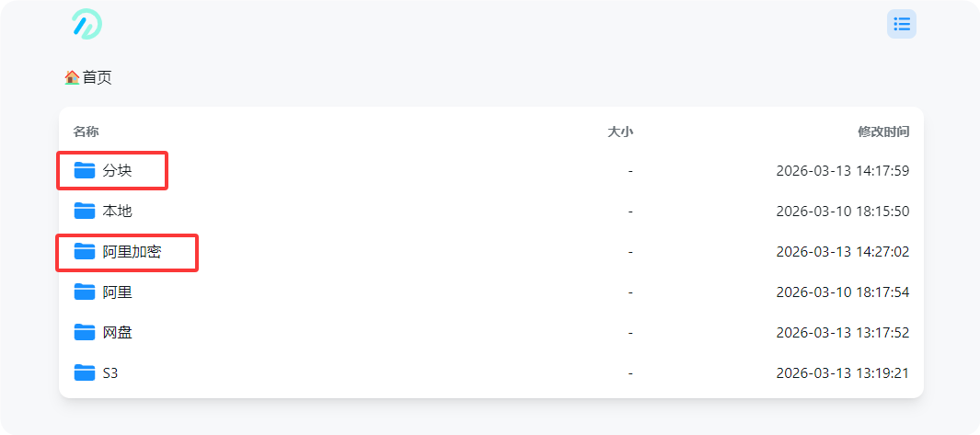980x435 pixels.
Task: Click the S3 folder icon
Action: click(85, 372)
